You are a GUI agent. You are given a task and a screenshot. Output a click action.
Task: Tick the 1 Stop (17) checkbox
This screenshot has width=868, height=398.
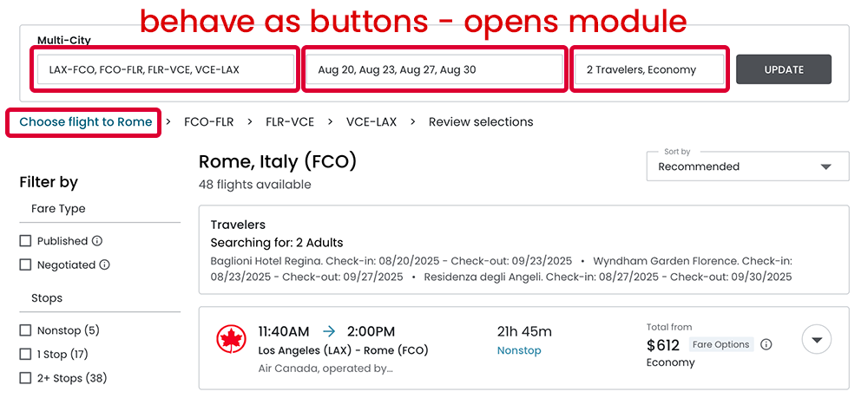(25, 354)
